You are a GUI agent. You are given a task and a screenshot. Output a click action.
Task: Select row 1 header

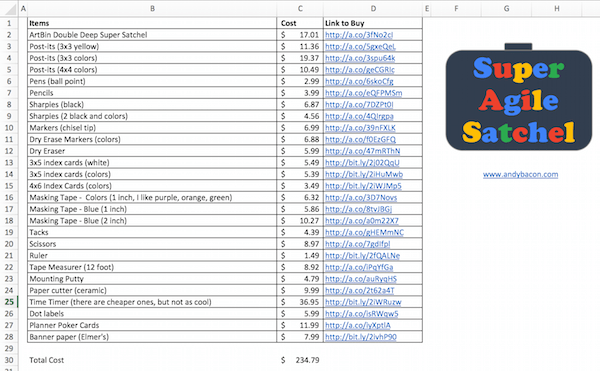coord(9,23)
